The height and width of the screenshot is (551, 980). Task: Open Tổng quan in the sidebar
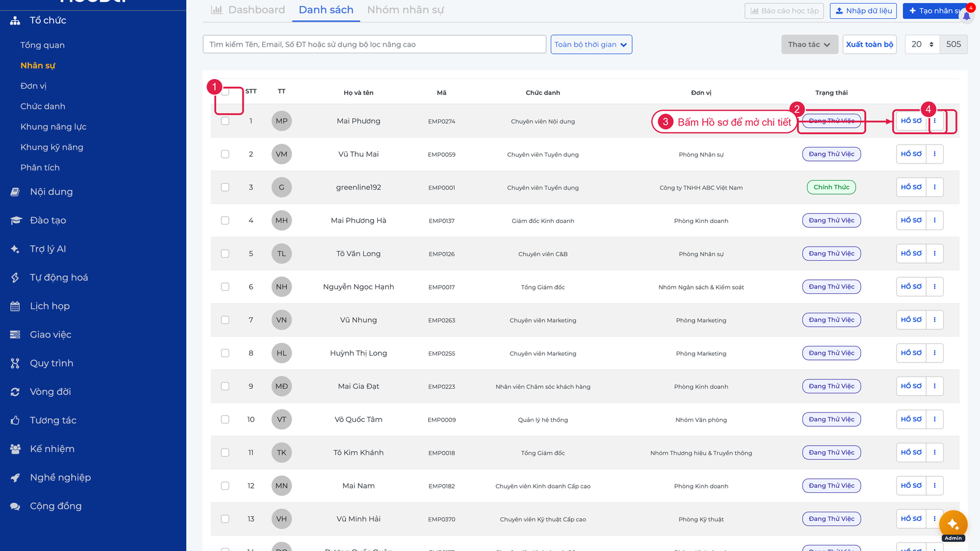(x=42, y=45)
